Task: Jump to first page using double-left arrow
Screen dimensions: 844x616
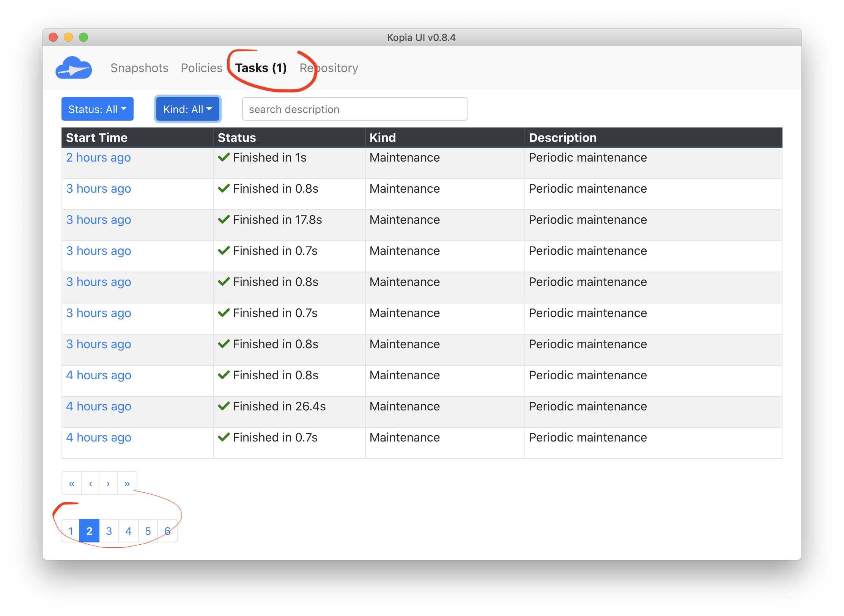Action: pyautogui.click(x=71, y=483)
